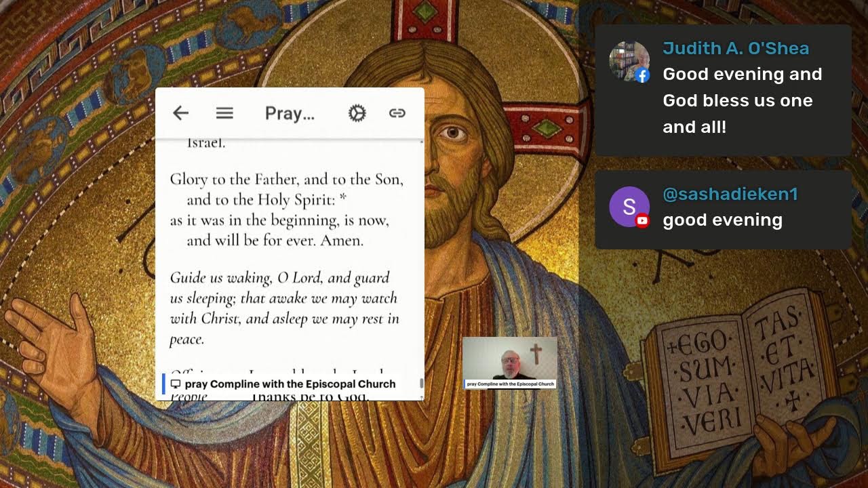868x488 pixels.
Task: Click the presenter webcam thumbnail
Action: 510,363
